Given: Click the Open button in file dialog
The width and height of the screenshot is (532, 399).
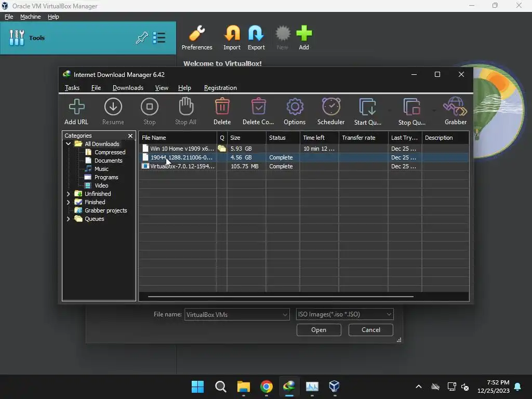Looking at the screenshot, I should point(318,330).
